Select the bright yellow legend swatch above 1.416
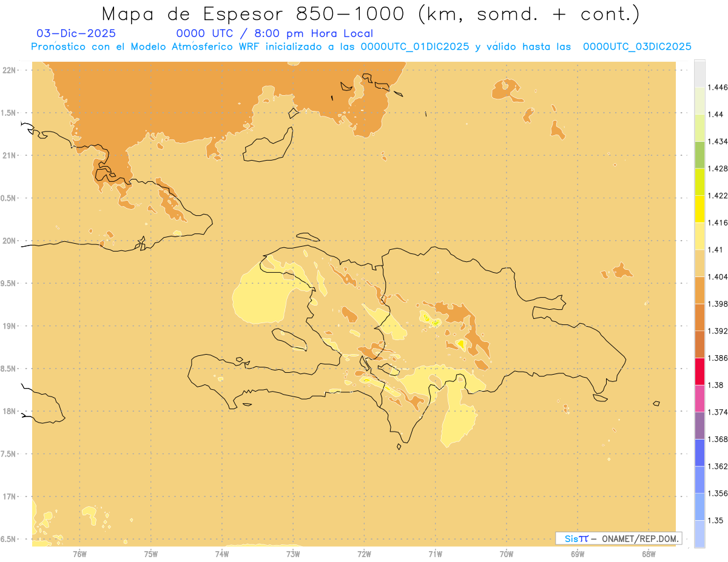 pos(699,209)
